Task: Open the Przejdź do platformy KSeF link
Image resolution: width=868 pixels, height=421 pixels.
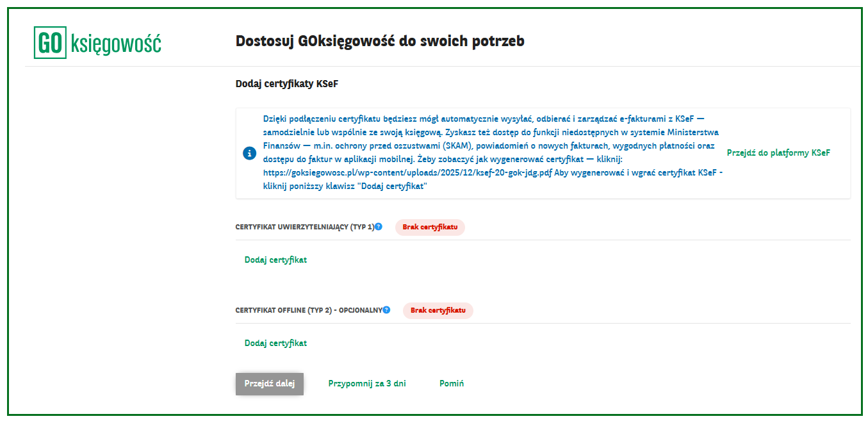Action: (x=778, y=153)
